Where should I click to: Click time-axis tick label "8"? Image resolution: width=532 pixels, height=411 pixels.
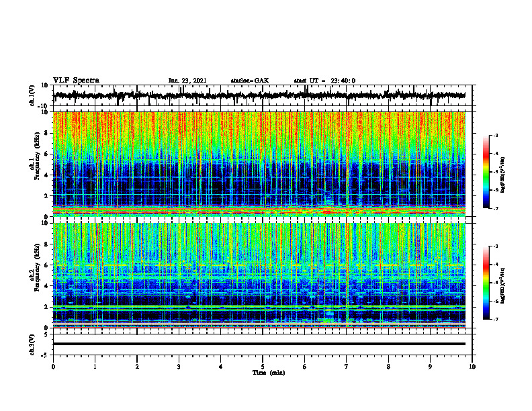388,367
